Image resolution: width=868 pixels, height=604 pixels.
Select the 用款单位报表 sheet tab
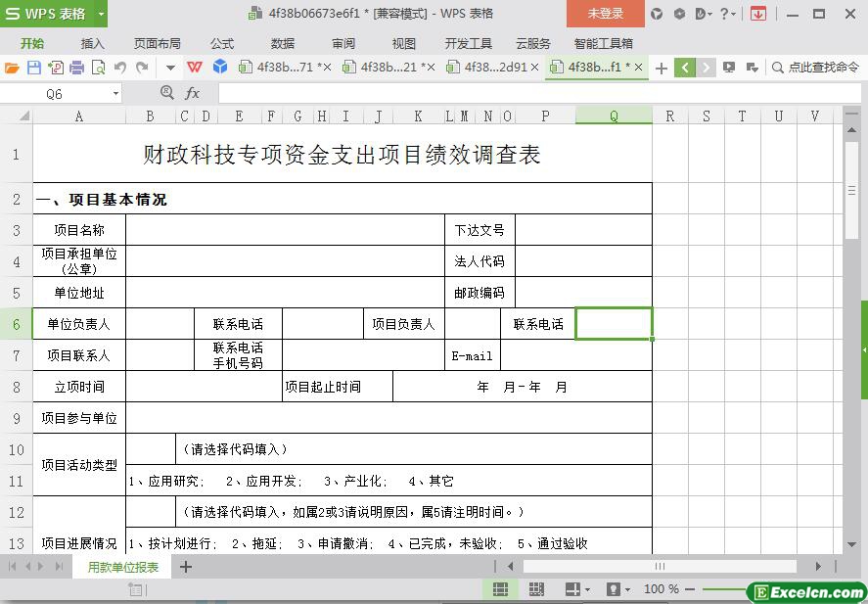pos(123,567)
